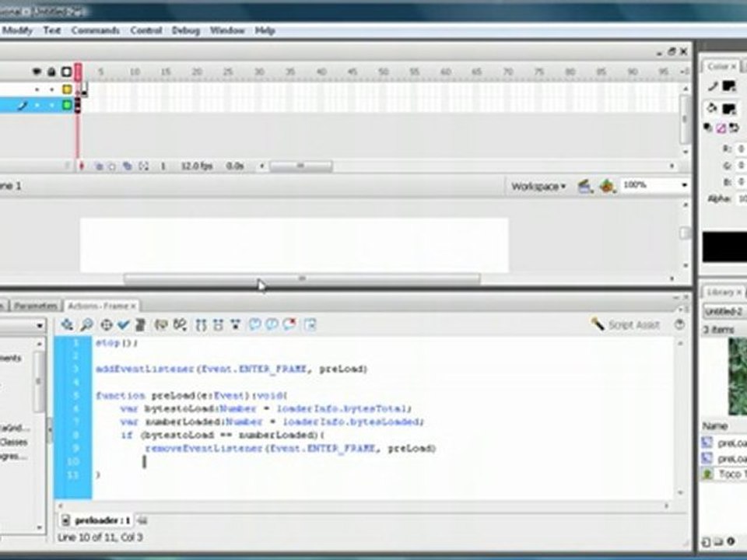Screen dimensions: 747x560
Task: Click the pin script icon beside preloader tab
Action: point(142,520)
